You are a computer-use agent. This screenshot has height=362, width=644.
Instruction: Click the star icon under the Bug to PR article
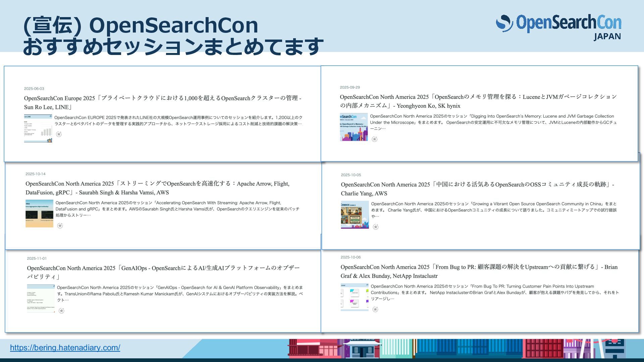point(375,309)
